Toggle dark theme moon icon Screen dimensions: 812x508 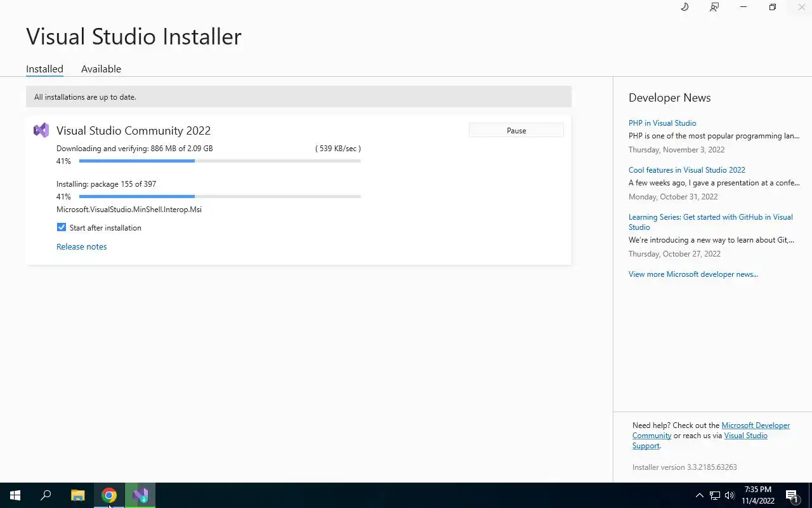coord(684,7)
